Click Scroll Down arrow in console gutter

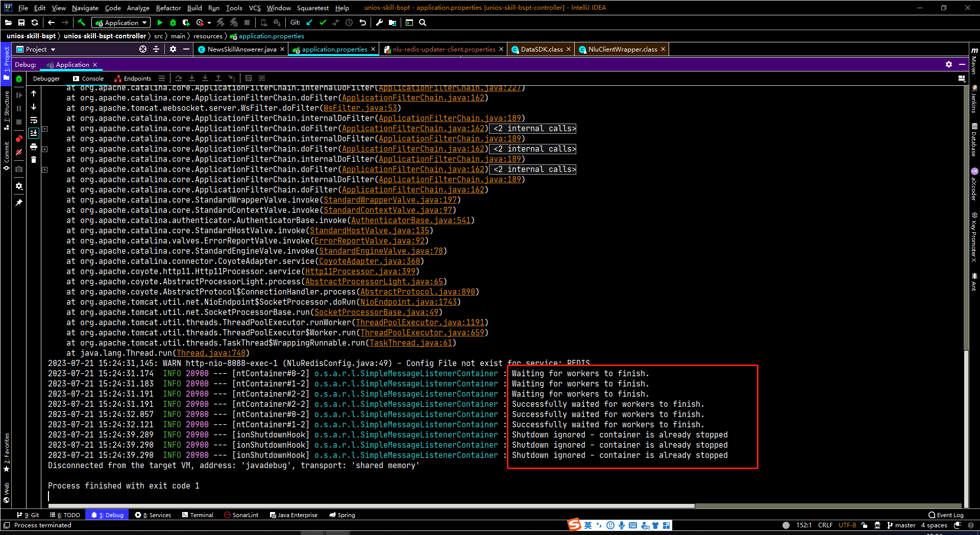click(34, 107)
